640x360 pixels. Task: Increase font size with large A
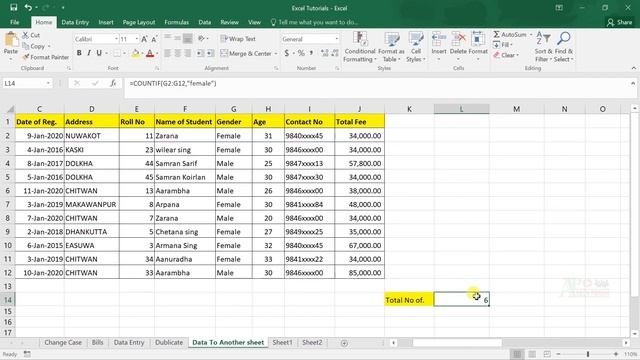pyautogui.click(x=144, y=39)
